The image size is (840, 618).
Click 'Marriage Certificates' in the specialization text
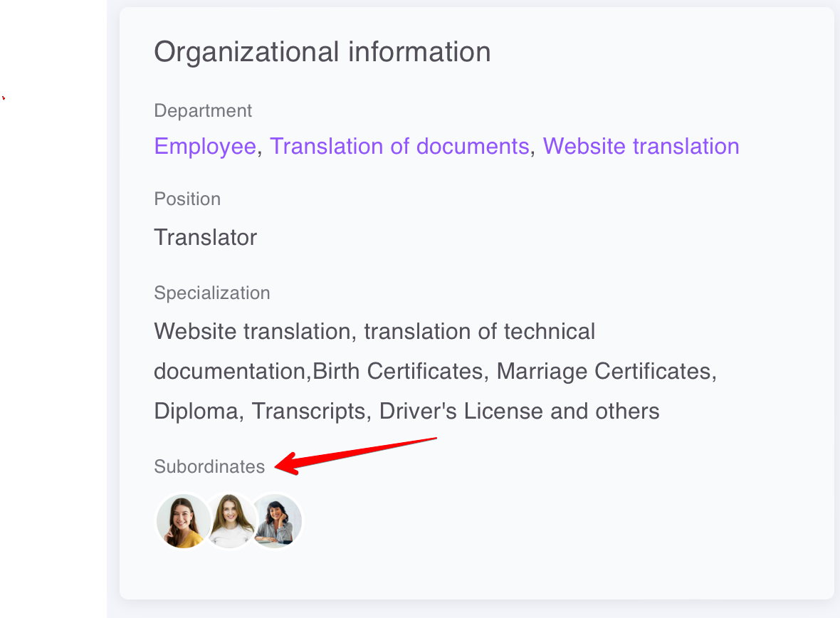click(x=604, y=371)
